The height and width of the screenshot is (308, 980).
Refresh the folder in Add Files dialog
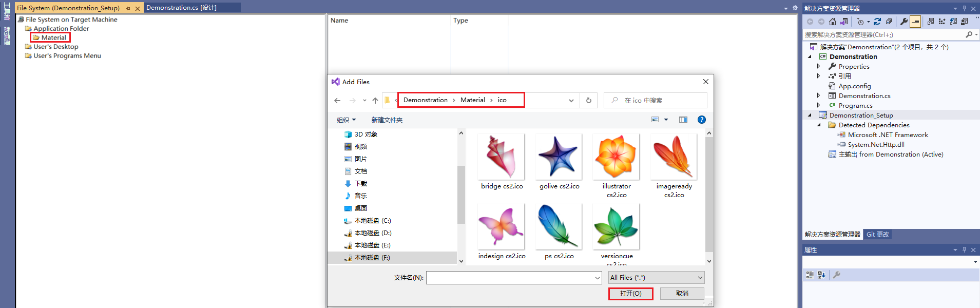pos(589,100)
